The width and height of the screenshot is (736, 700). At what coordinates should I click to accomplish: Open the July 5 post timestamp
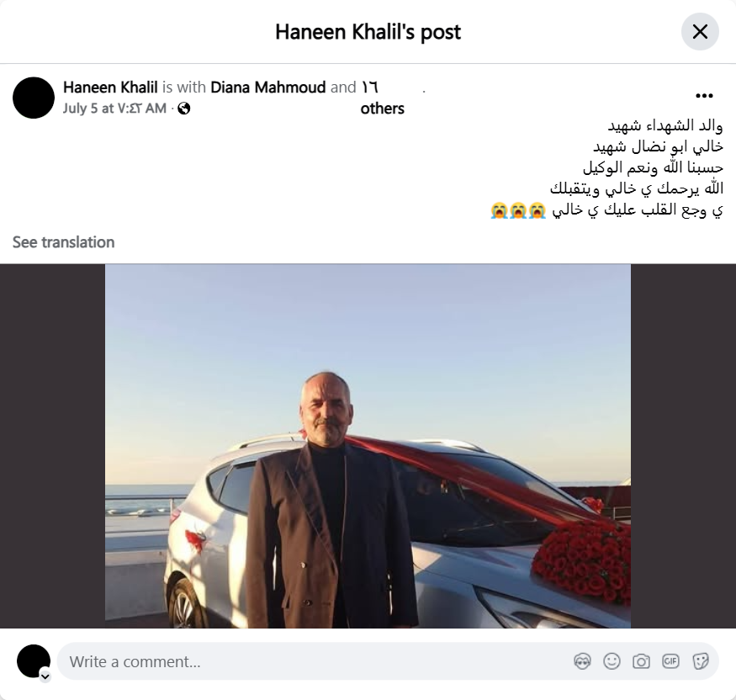[x=114, y=109]
